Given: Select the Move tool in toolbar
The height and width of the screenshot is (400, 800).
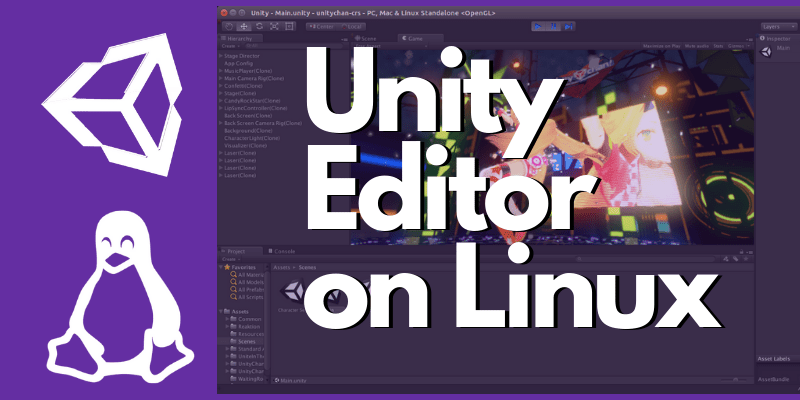Looking at the screenshot, I should coord(244,27).
